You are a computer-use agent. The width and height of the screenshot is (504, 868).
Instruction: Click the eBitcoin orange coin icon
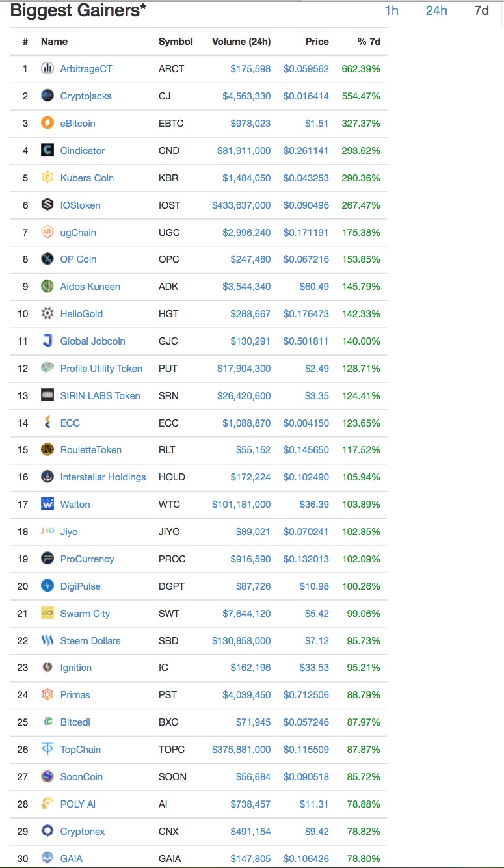point(47,123)
